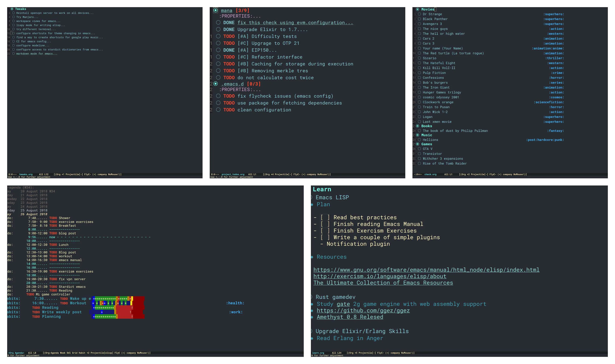615x364 pixels.
Task: Tick the Finish Exercism Exercises checkbox
Action: coord(325,231)
